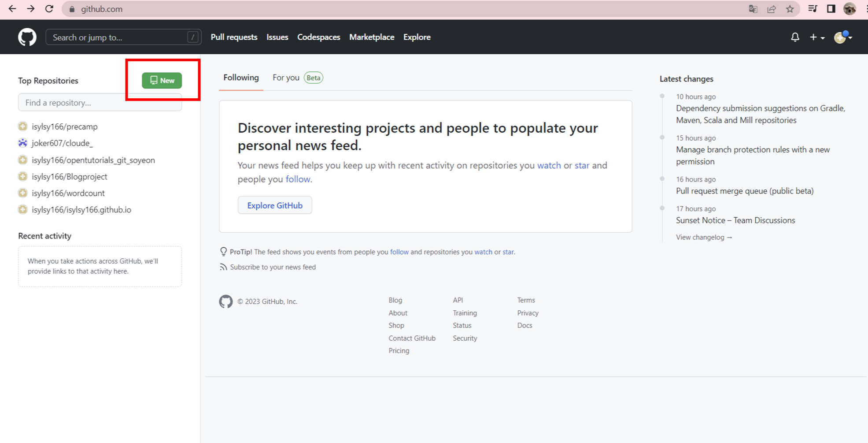Click the GitHub logo in the footer

(x=226, y=302)
